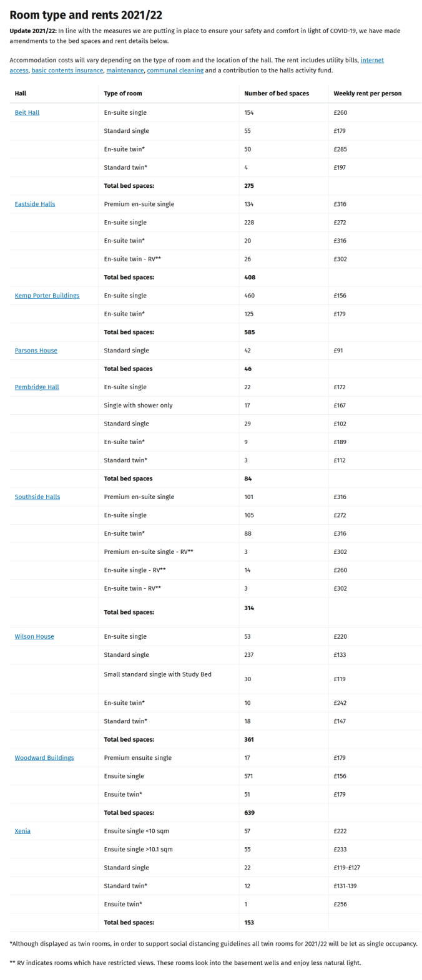Select Small standard single with Study Bed row
The height and width of the screenshot is (980, 422).
215,679
